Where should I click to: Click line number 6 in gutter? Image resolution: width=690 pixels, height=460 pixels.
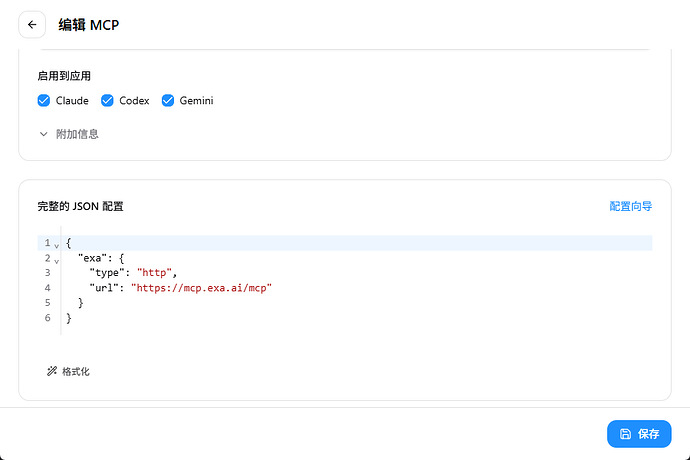pyautogui.click(x=48, y=318)
